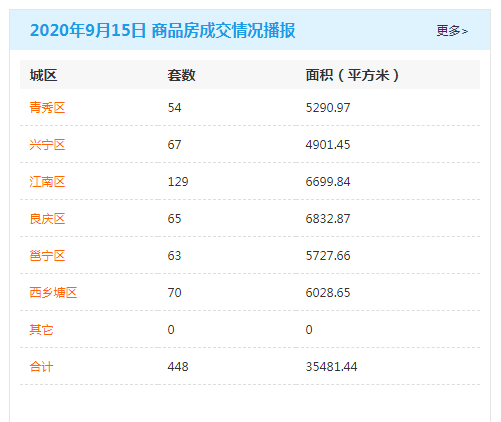Select the area value 6832.87
The image size is (501, 422).
(x=328, y=219)
